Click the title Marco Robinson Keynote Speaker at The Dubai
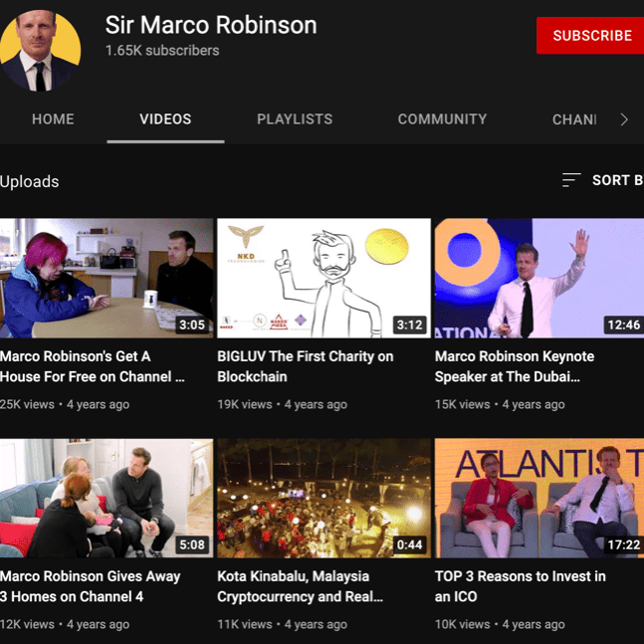This screenshot has width=644, height=644. (x=515, y=366)
